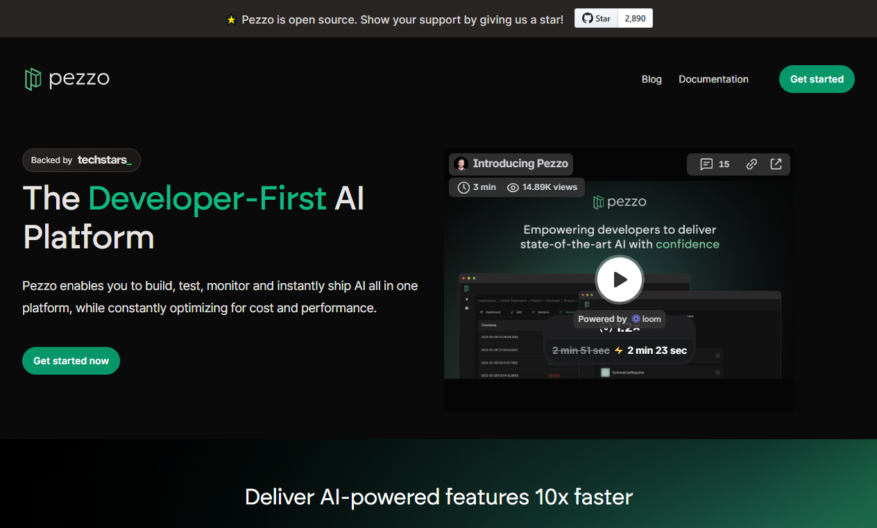Click the Introducing Pezzo video title

[520, 163]
